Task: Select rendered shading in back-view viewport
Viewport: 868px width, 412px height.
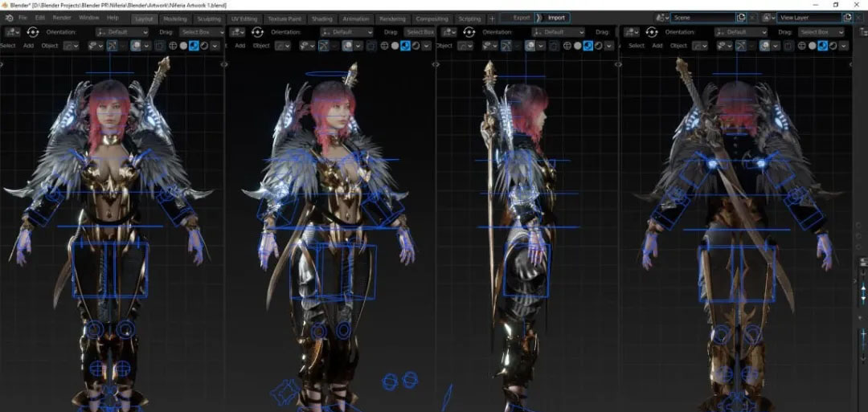Action: [833, 45]
